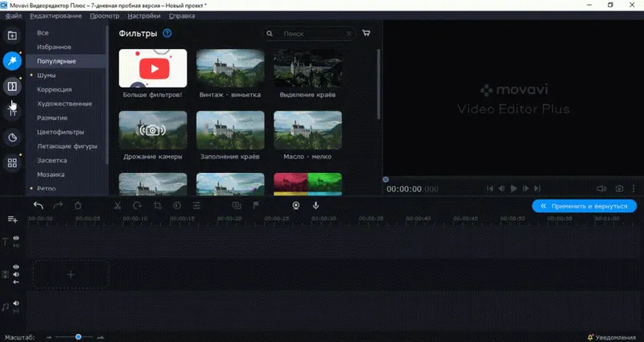The width and height of the screenshot is (644, 342).
Task: Undo the last action
Action: tap(38, 206)
